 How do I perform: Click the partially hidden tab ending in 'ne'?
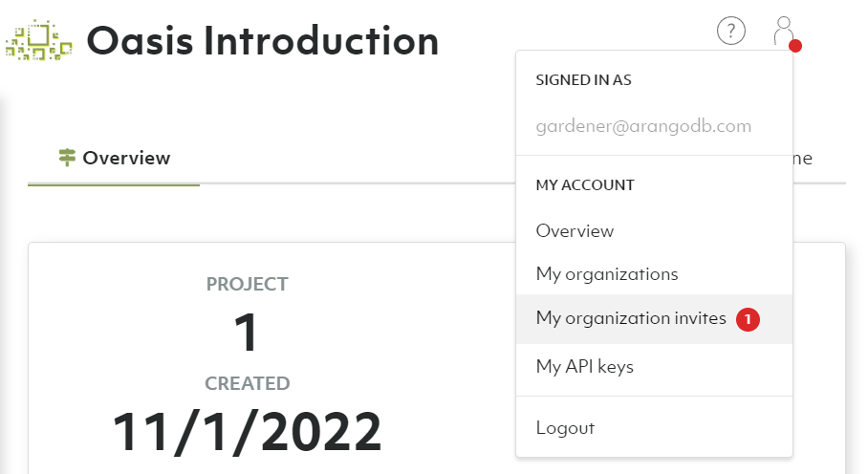(802, 159)
